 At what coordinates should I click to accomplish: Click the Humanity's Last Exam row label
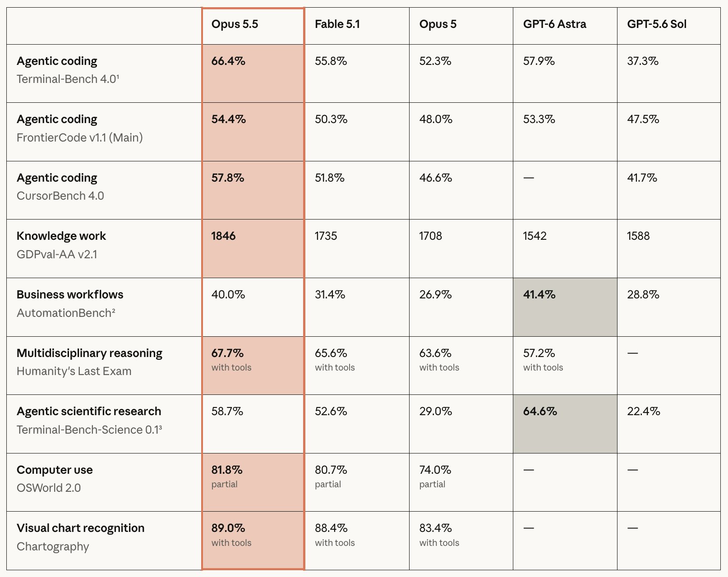coord(74,371)
